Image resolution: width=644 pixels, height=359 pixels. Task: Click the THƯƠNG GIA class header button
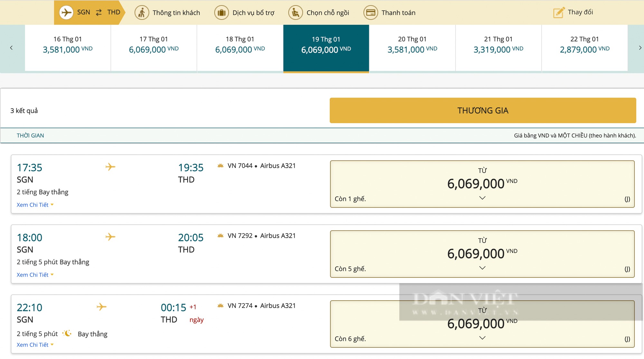pyautogui.click(x=483, y=111)
